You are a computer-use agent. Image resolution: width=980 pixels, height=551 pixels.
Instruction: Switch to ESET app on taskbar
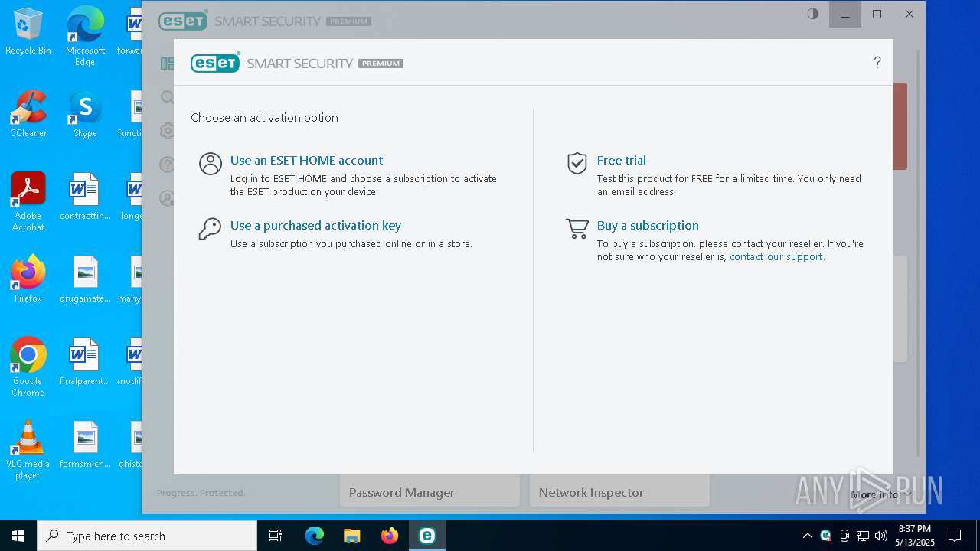427,536
